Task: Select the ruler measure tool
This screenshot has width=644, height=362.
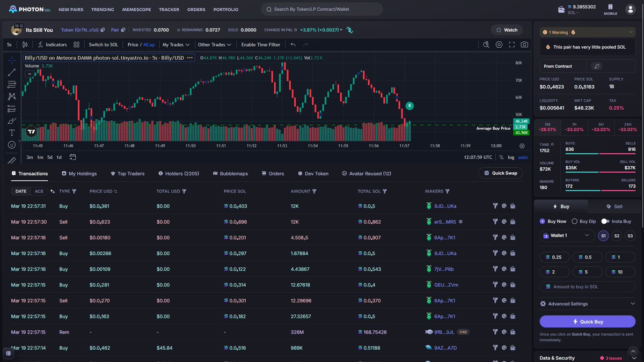Action: pos(12,160)
